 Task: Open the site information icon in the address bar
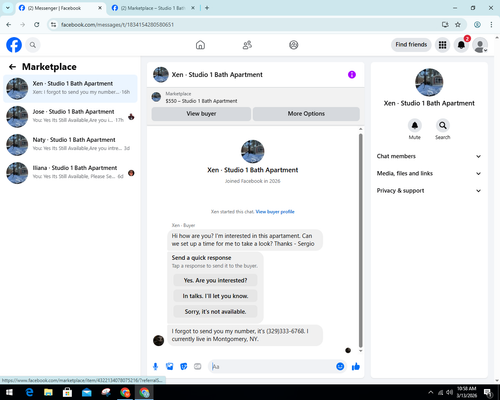click(x=53, y=25)
